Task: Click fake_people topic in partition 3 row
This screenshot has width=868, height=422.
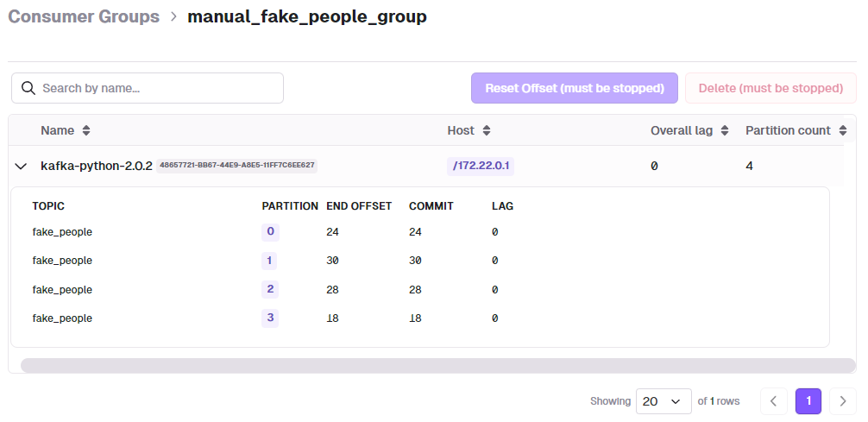Action: pyautogui.click(x=62, y=318)
